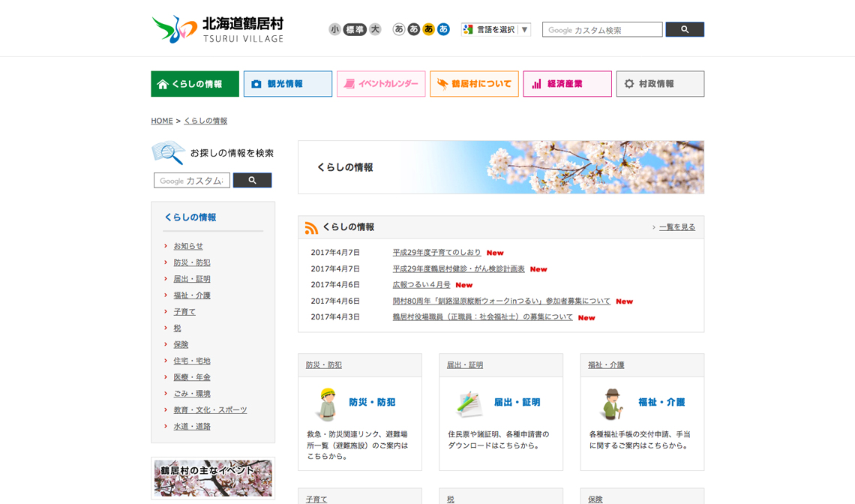Click the magnifier book icon beside お探しの情報を検索
Screen dimensions: 855x504
pos(169,153)
